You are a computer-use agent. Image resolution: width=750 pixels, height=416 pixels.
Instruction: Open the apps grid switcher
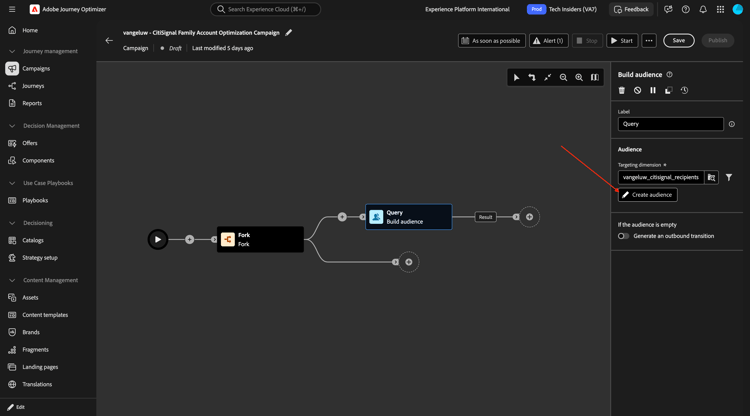coord(720,9)
